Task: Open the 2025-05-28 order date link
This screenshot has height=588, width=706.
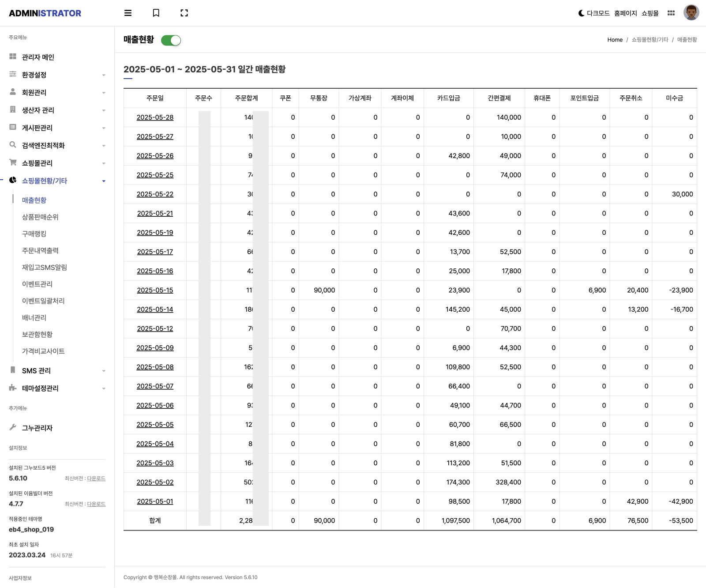Action: [155, 117]
